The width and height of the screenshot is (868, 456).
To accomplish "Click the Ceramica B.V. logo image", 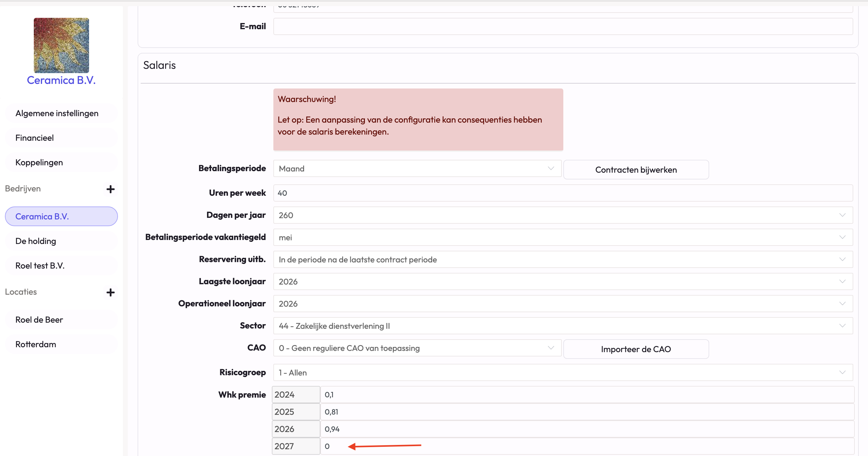I will [61, 45].
